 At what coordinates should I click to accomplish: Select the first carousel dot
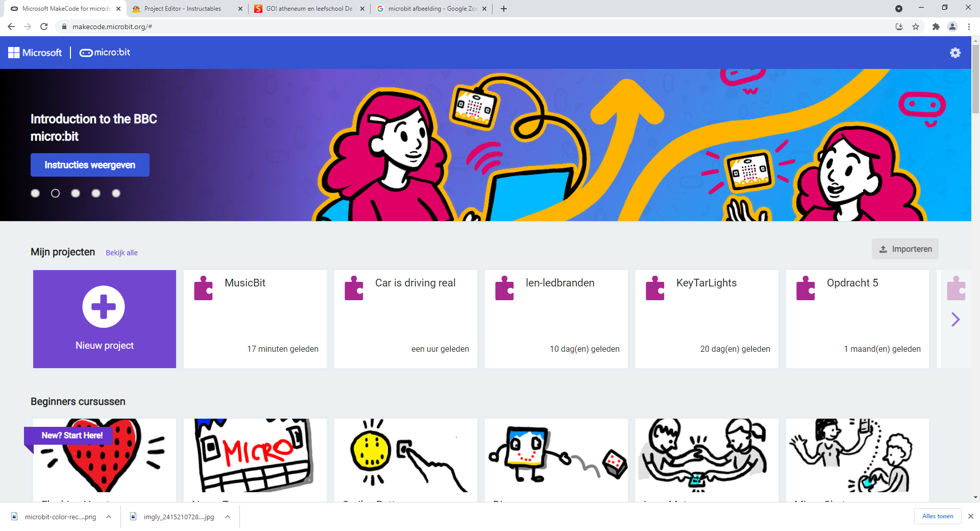[x=35, y=193]
